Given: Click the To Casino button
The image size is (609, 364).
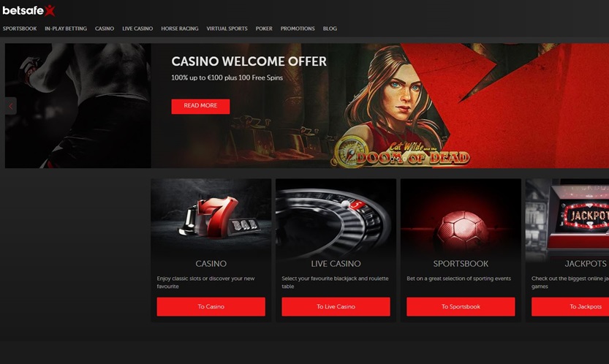Looking at the screenshot, I should (211, 306).
